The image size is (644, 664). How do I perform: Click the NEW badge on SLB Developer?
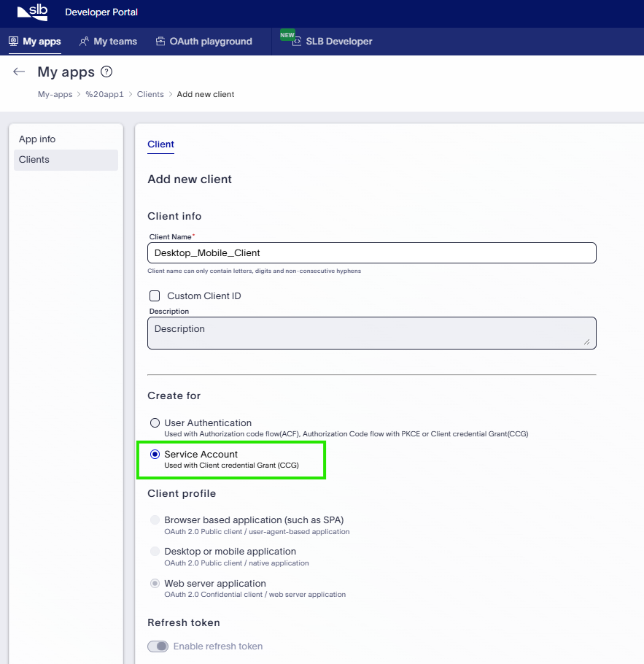[287, 35]
